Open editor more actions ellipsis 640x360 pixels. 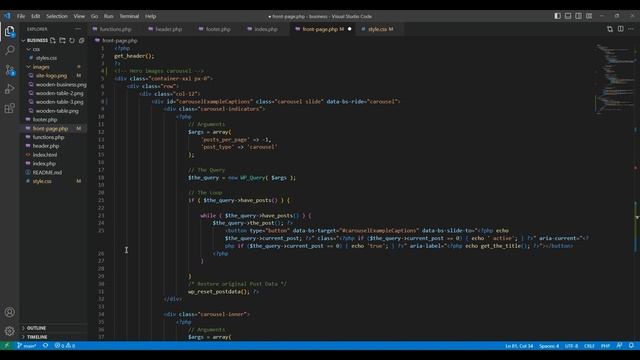631,29
